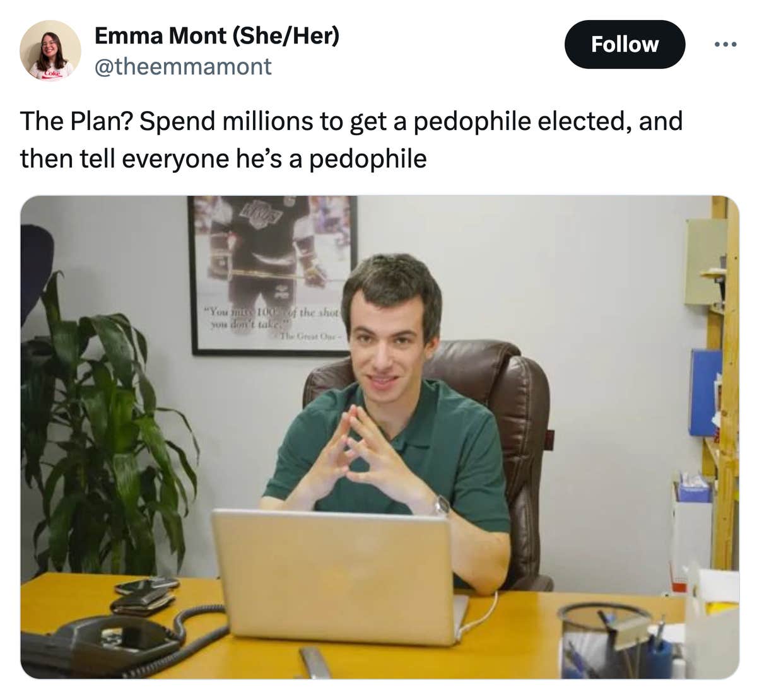Click the stacked phones on the desk
This screenshot has height=700, width=757.
point(145,594)
